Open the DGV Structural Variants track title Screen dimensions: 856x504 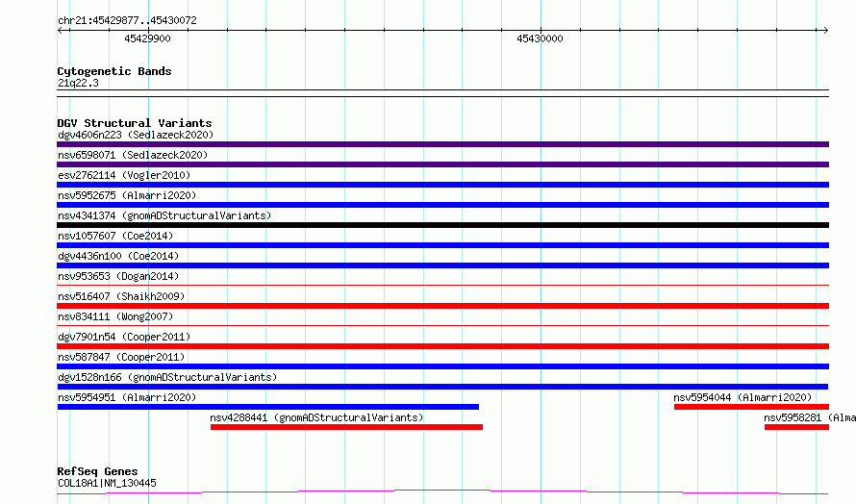tap(135, 123)
